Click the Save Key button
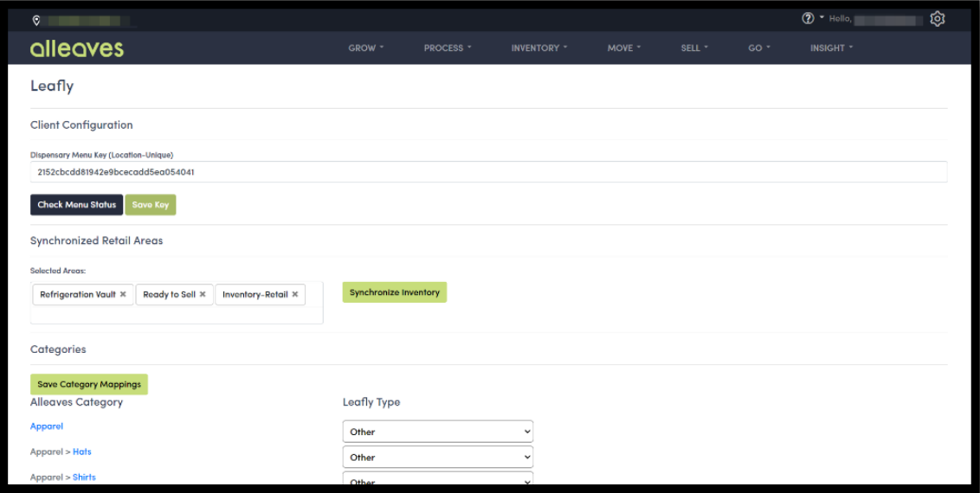 point(151,205)
